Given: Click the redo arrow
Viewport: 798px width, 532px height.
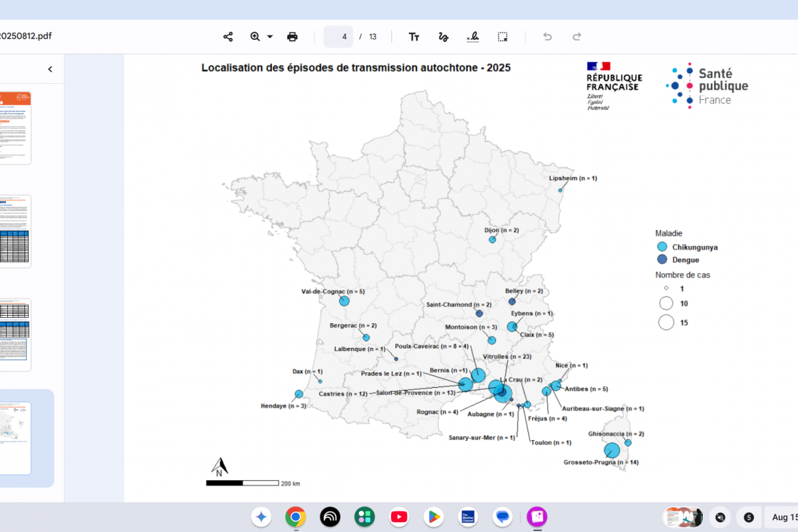Looking at the screenshot, I should coord(577,37).
